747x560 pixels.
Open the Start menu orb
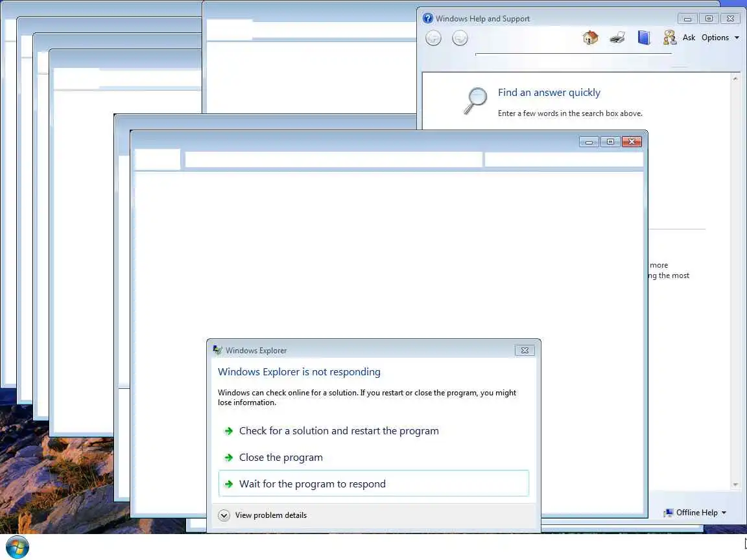(18, 546)
